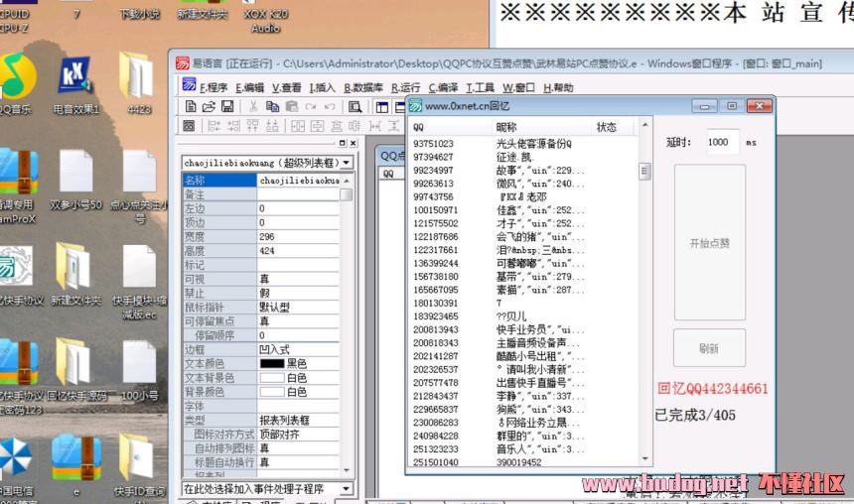Click the Cut scissors icon
This screenshot has height=504, width=854.
253,107
